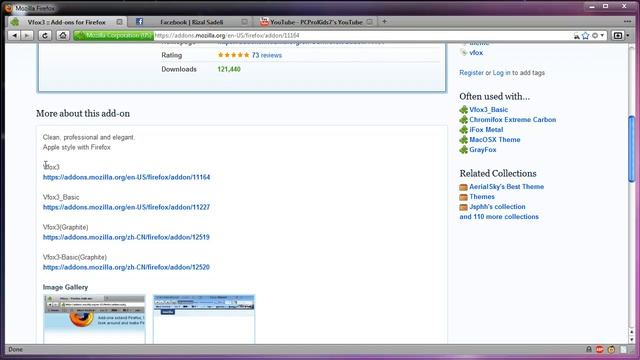Close the YouTube tab
640x360 pixels.
[x=369, y=22]
